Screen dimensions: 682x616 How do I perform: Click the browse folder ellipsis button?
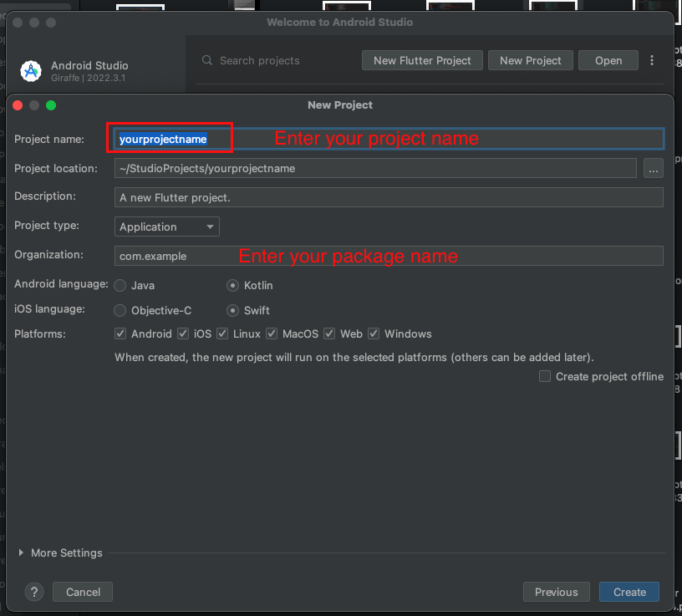click(654, 168)
